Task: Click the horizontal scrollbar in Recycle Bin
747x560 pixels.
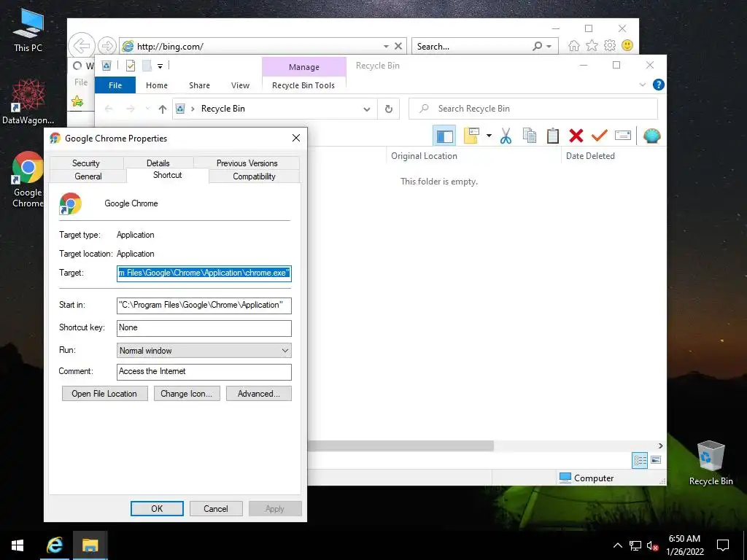Action: coord(400,446)
